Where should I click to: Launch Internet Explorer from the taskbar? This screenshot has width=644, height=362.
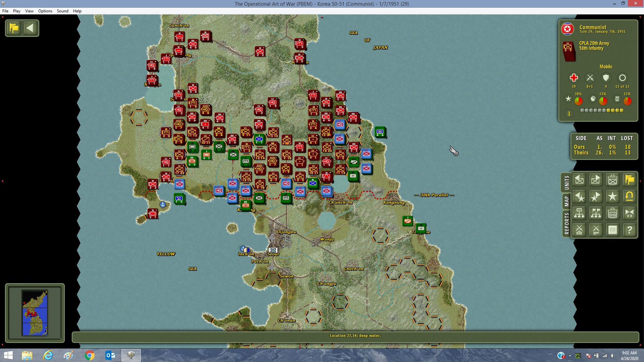tap(48, 355)
